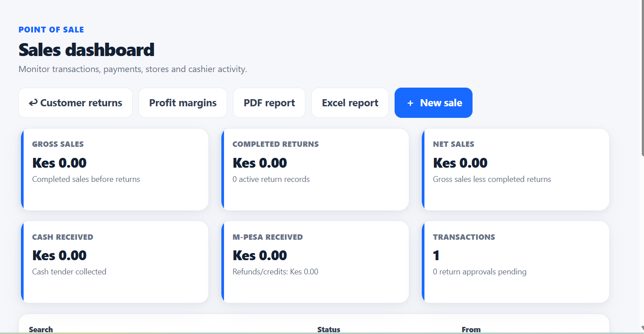This screenshot has width=644, height=334.
Task: Download the PDF report
Action: (269, 103)
